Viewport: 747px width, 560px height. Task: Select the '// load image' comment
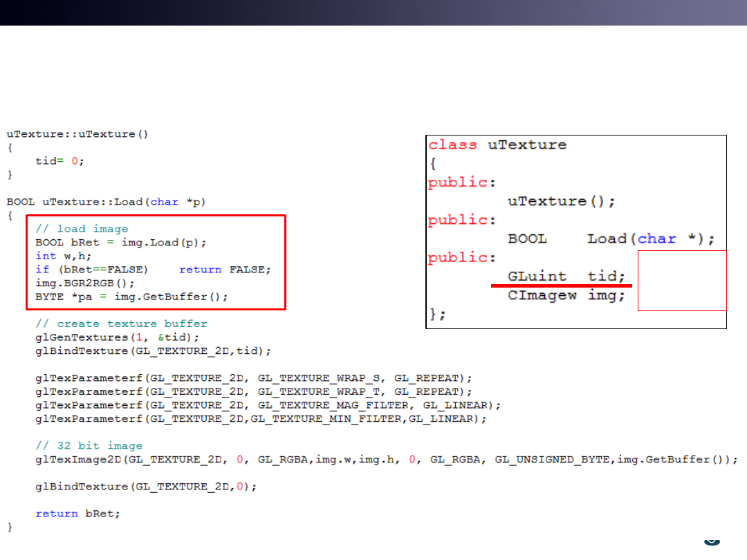pos(82,229)
